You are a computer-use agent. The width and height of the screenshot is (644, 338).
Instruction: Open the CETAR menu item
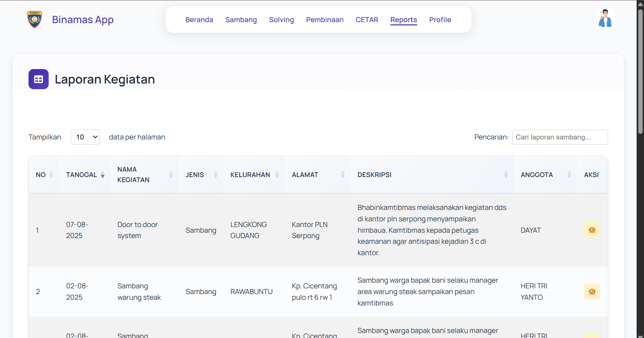[x=367, y=20]
